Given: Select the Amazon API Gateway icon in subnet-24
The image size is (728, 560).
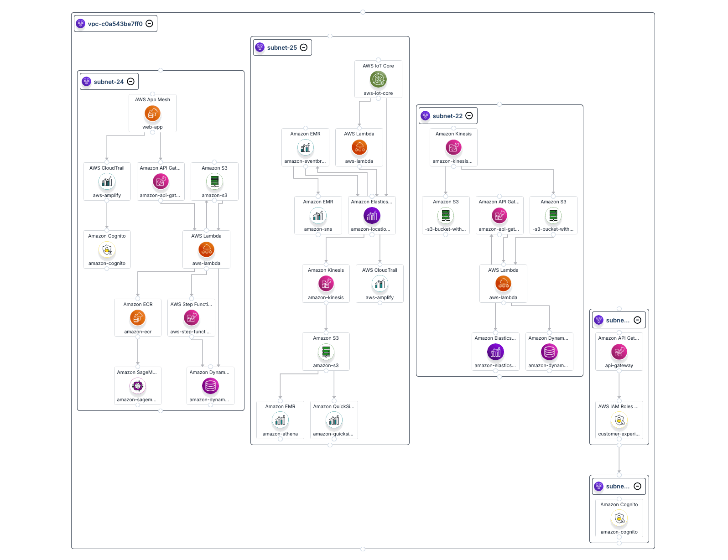Looking at the screenshot, I should click(x=161, y=181).
